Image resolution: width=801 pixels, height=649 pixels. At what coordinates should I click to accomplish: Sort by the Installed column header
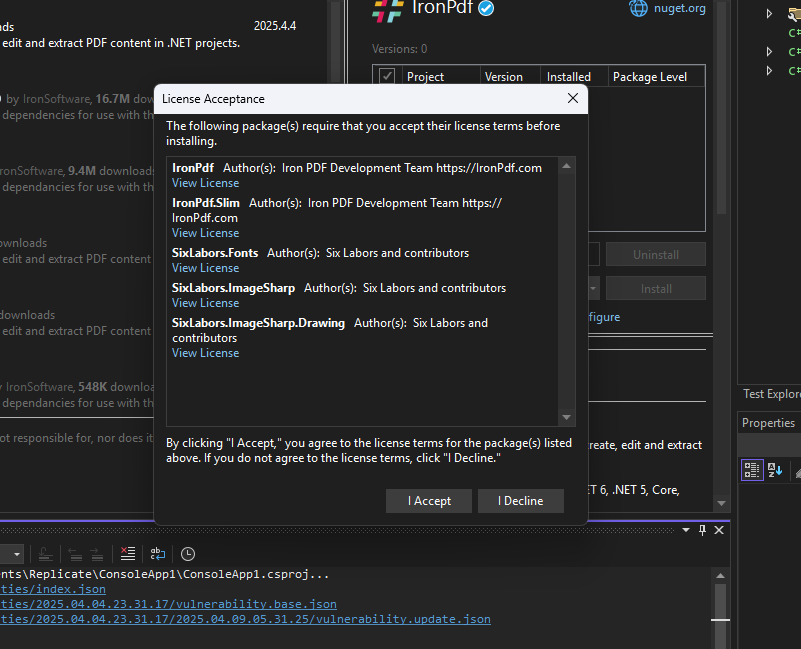pos(574,77)
